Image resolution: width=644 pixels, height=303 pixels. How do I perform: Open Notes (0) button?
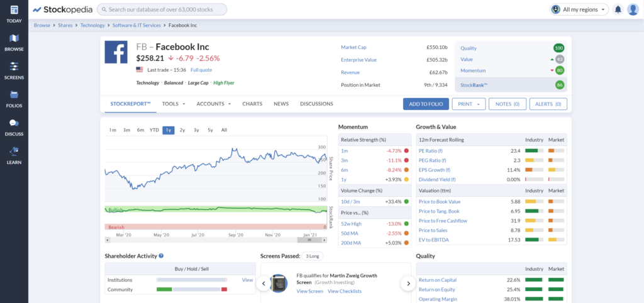(x=508, y=104)
